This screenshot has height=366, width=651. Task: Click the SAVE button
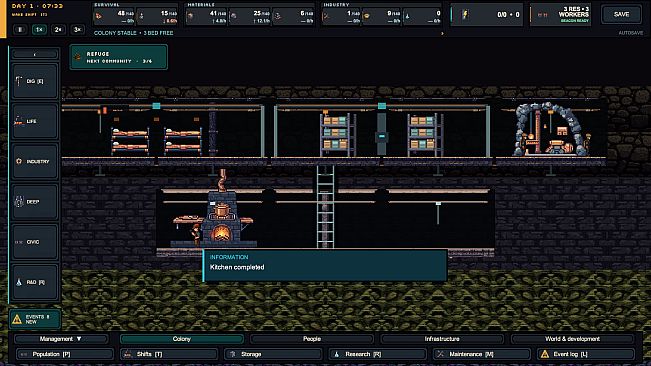tap(621, 15)
